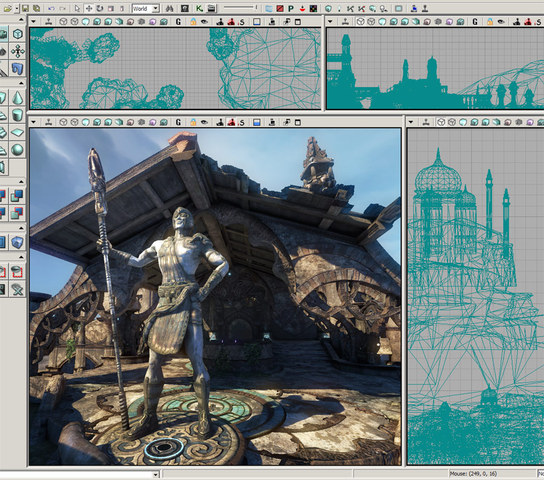Switch to the rotate widget tool
544x480 pixels.
100,8
